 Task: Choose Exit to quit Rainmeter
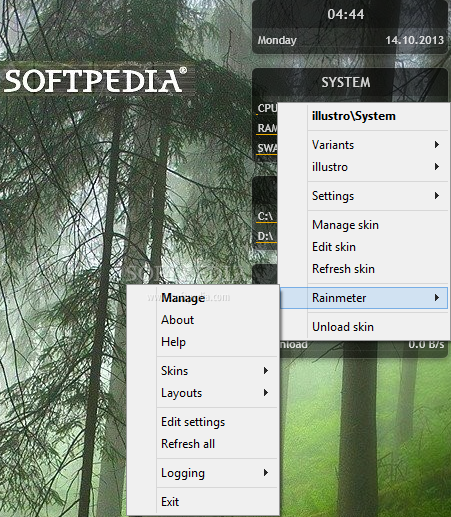(x=203, y=502)
